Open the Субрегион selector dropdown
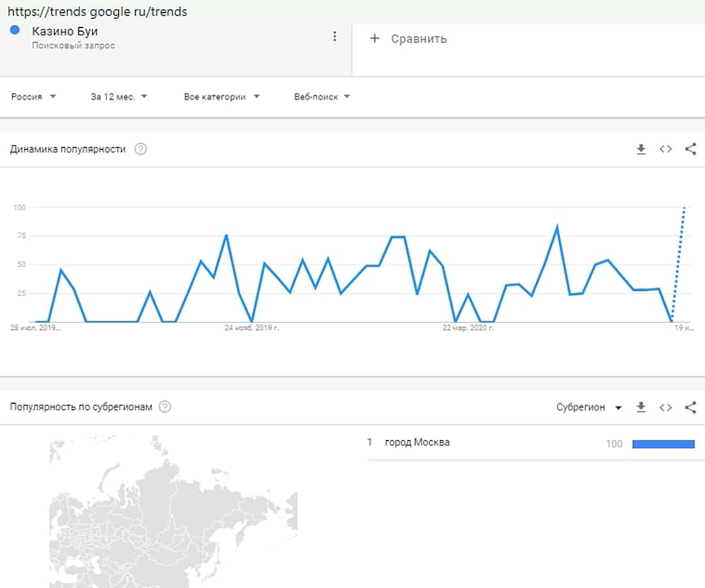Image resolution: width=705 pixels, height=588 pixels. 589,408
